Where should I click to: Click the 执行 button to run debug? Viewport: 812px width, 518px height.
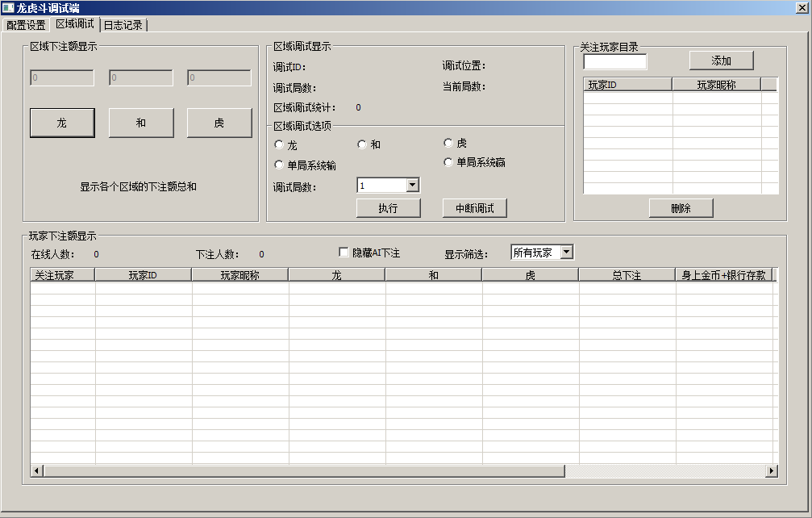(388, 207)
